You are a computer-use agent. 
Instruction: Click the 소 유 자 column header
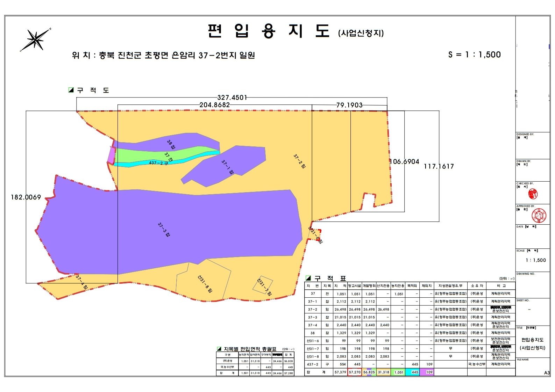(477, 286)
